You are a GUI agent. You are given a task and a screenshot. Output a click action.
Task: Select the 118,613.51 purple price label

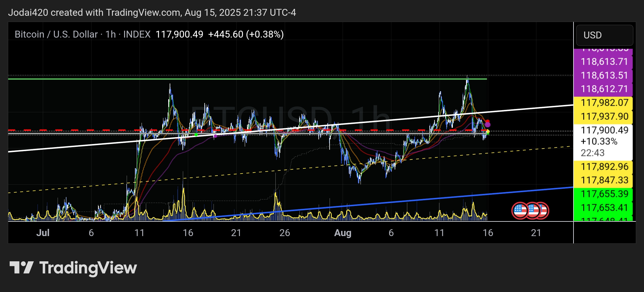(x=603, y=75)
